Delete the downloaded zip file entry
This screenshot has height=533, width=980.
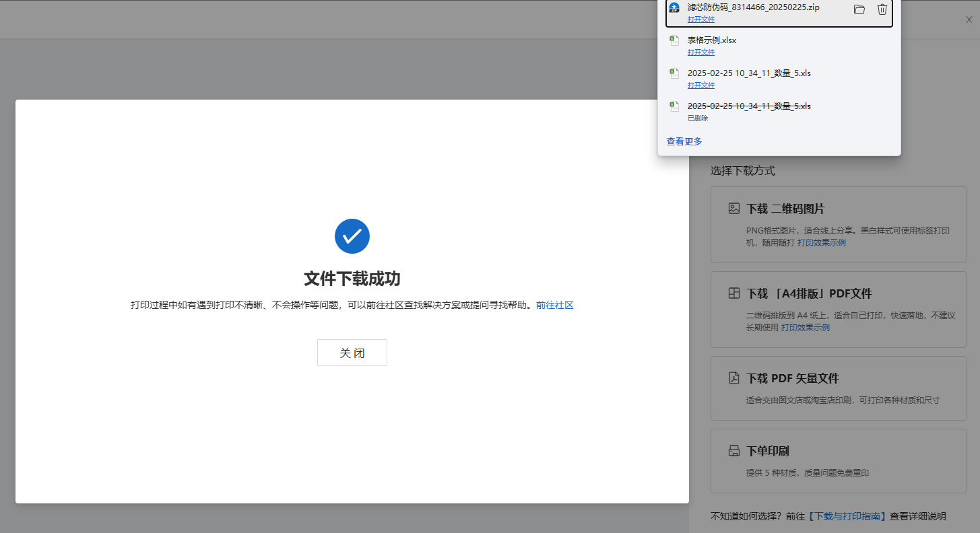(882, 9)
